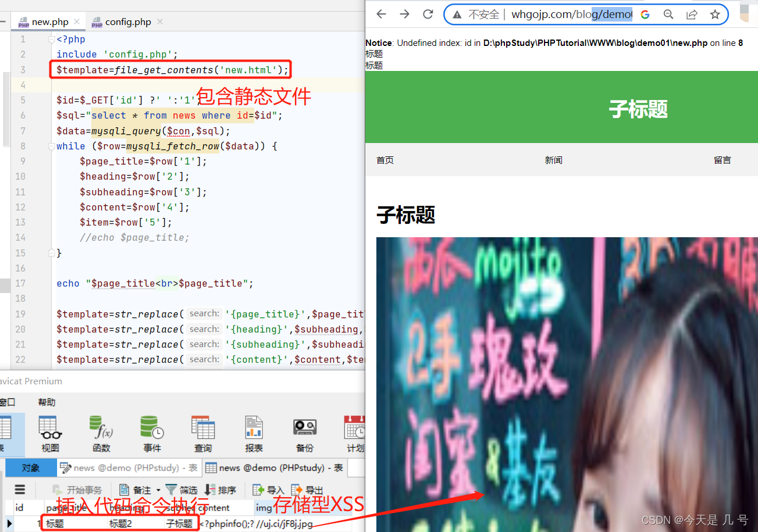758x532 pixels.
Task: Open the 查询 (Query) icon in Navicat
Action: (x=203, y=434)
